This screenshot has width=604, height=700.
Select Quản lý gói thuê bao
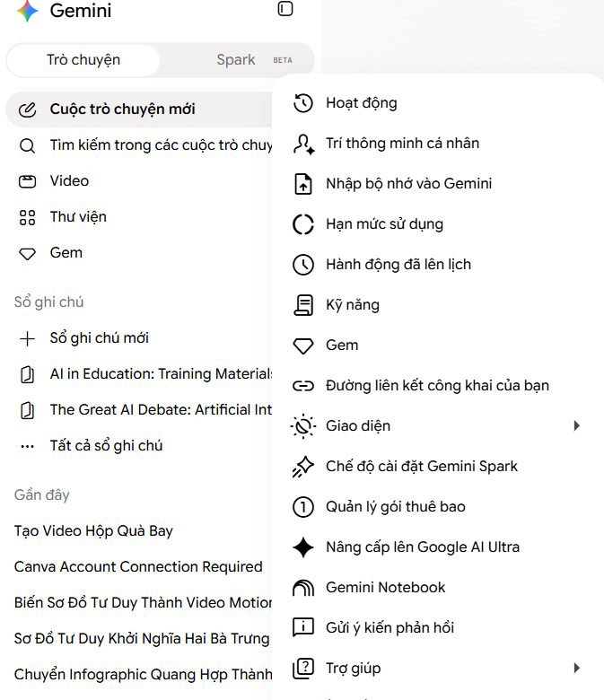tap(437, 507)
